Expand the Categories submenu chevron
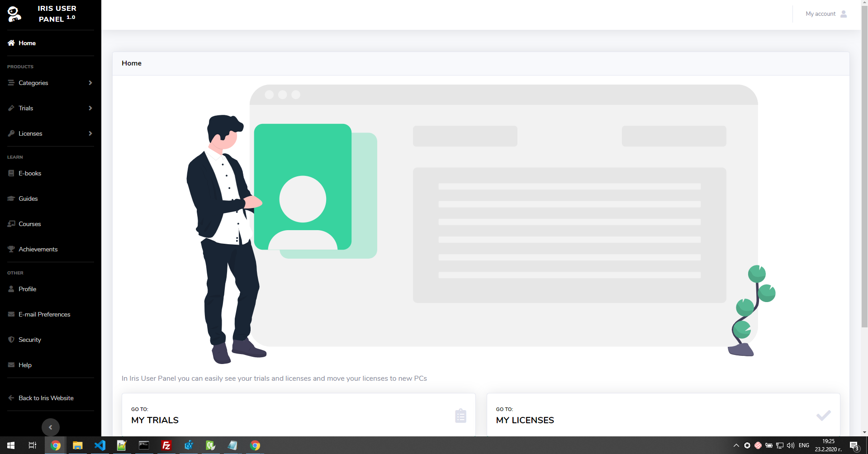Viewport: 868px width, 454px height. tap(90, 83)
